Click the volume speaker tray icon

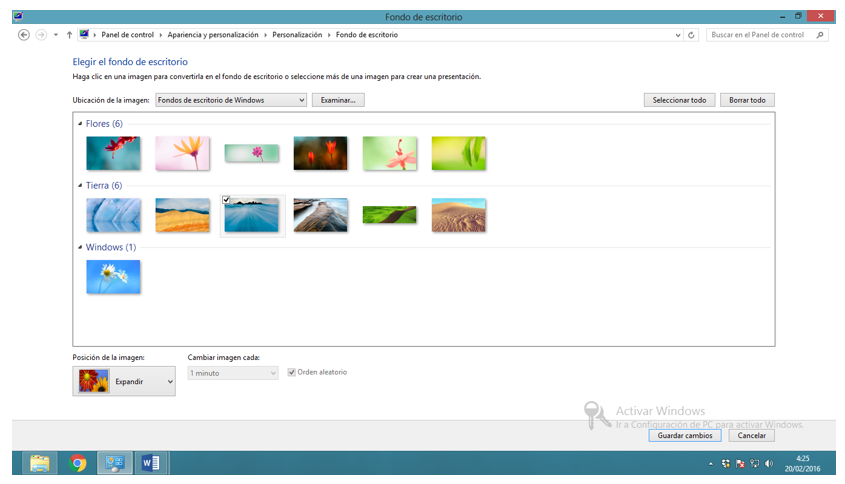pos(769,464)
